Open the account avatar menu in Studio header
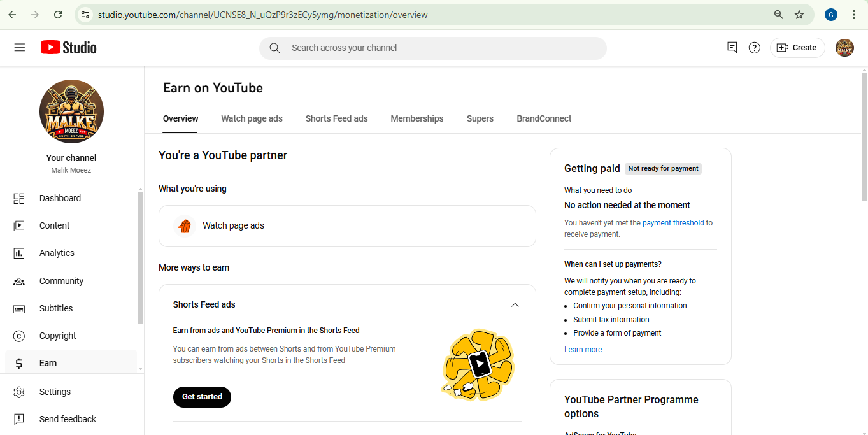868x435 pixels. (844, 48)
